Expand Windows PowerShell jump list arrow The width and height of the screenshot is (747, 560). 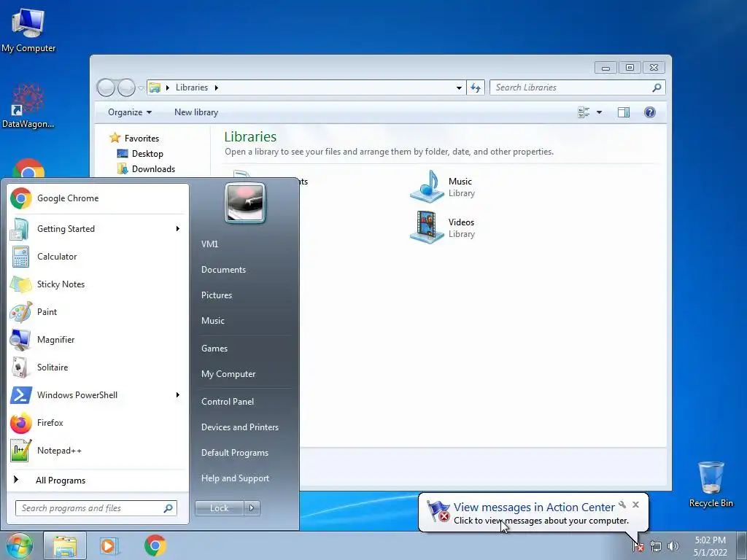178,395
